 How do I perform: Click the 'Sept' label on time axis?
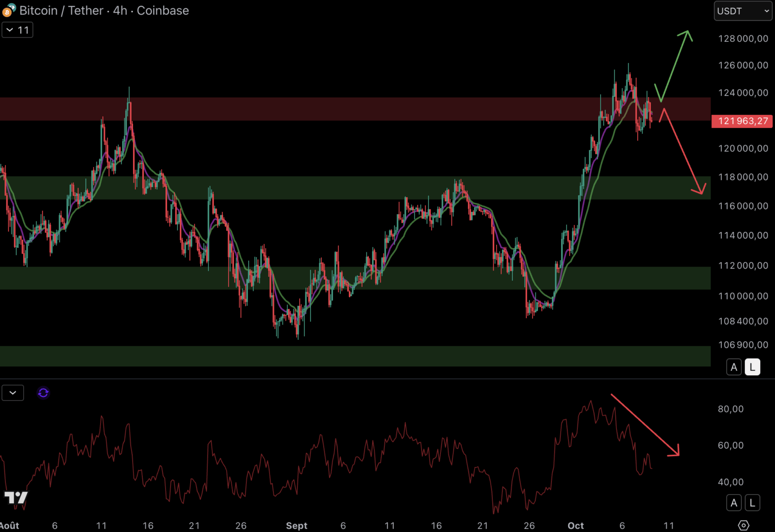click(x=297, y=526)
